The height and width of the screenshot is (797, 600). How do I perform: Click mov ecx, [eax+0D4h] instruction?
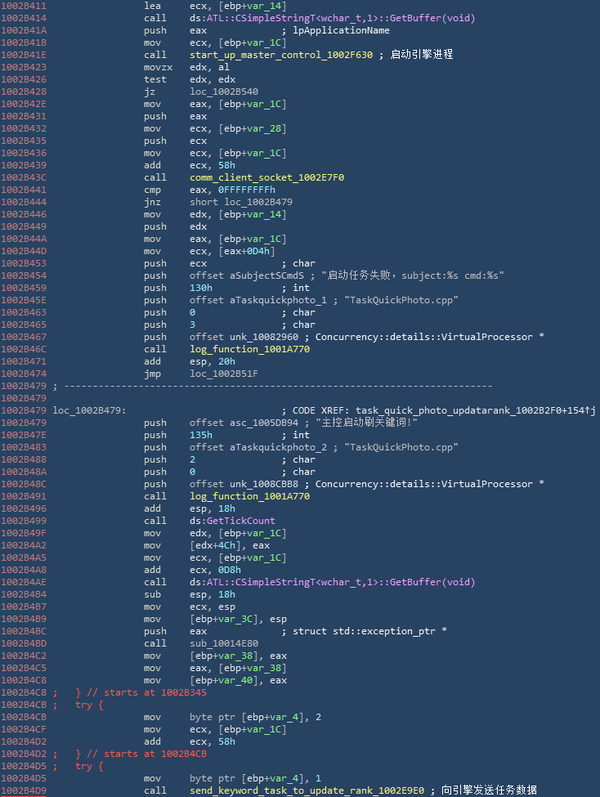point(209,251)
